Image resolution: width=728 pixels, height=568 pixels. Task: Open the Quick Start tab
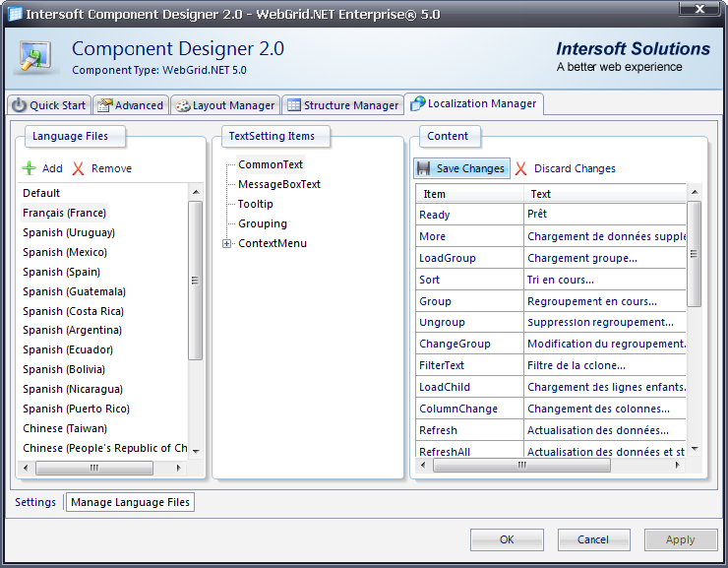coord(49,105)
